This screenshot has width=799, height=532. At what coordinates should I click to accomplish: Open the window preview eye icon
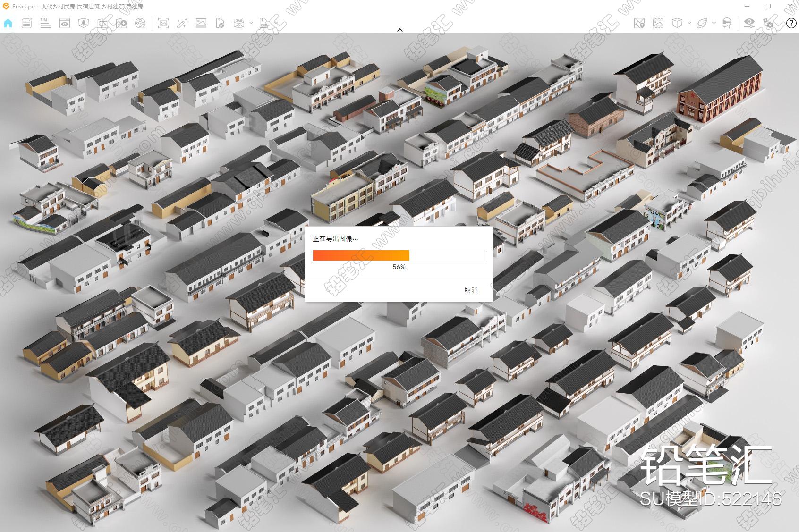coord(65,23)
